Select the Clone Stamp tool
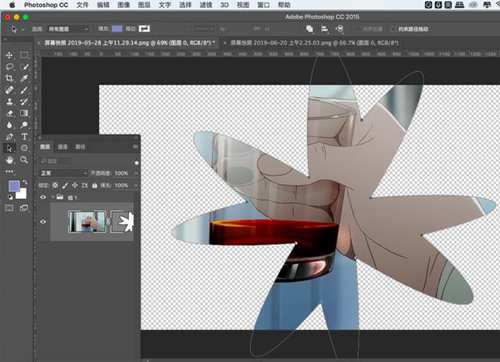The image size is (500, 362). (9, 102)
